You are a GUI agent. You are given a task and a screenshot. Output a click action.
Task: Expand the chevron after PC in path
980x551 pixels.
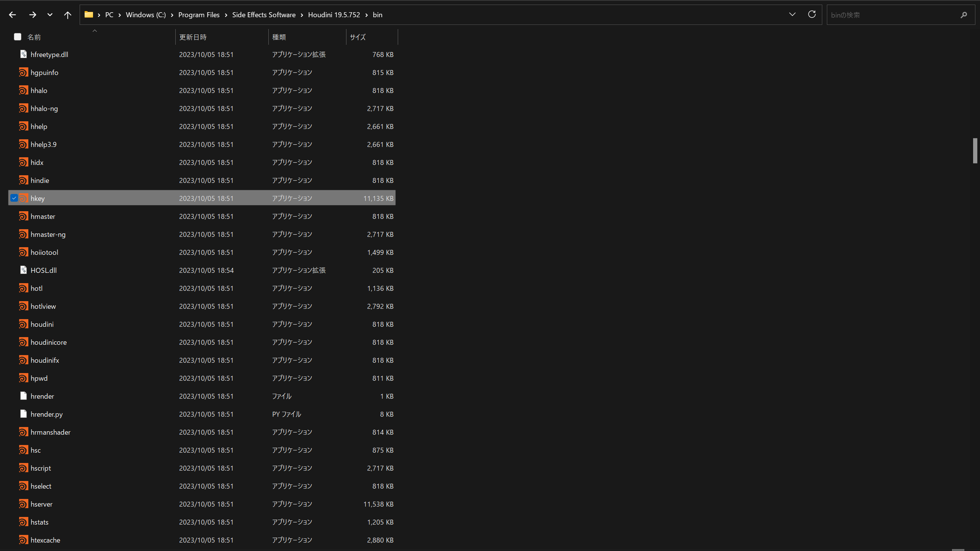[x=119, y=15]
